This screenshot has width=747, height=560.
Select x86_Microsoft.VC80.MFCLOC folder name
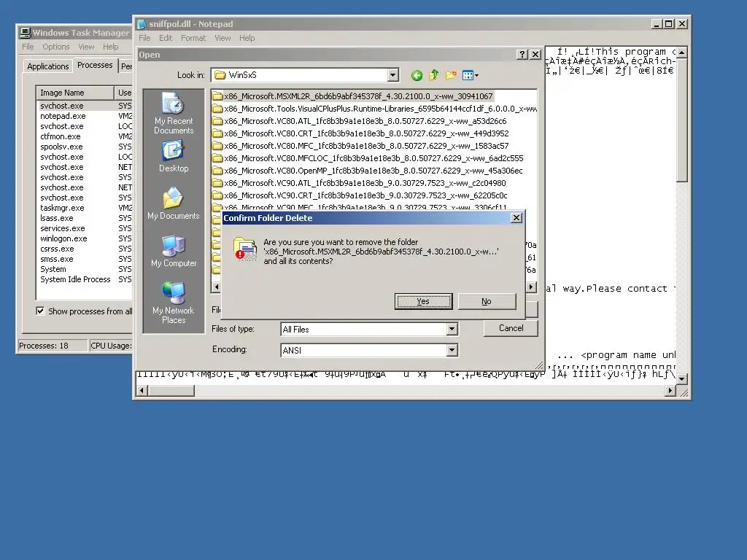[373, 158]
